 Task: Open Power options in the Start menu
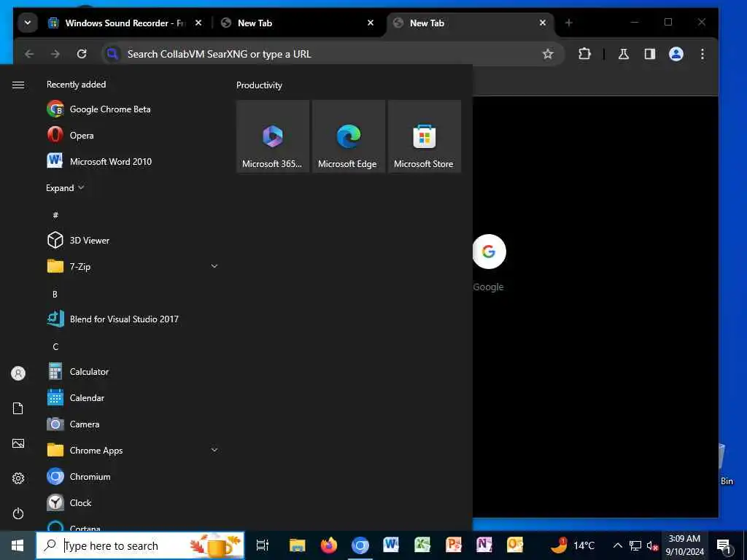18,513
